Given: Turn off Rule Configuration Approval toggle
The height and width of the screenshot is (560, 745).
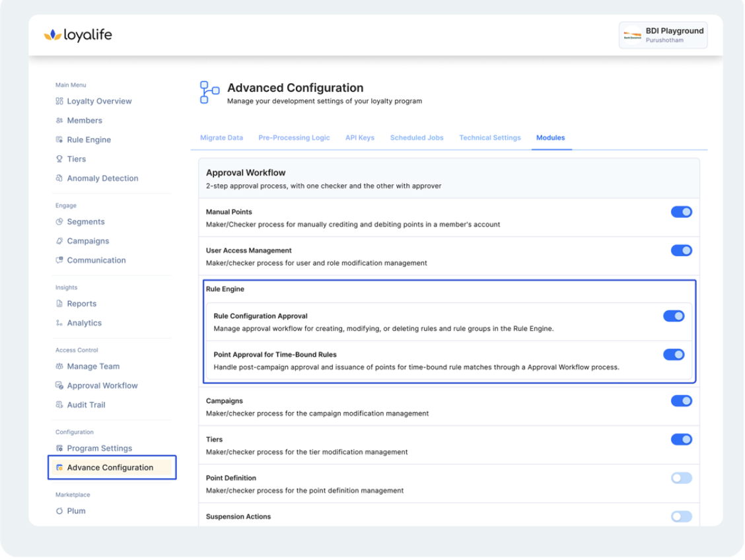Looking at the screenshot, I should pos(673,316).
